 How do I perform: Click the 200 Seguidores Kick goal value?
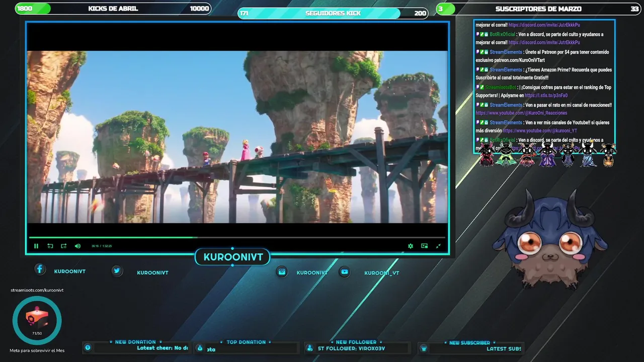[420, 13]
